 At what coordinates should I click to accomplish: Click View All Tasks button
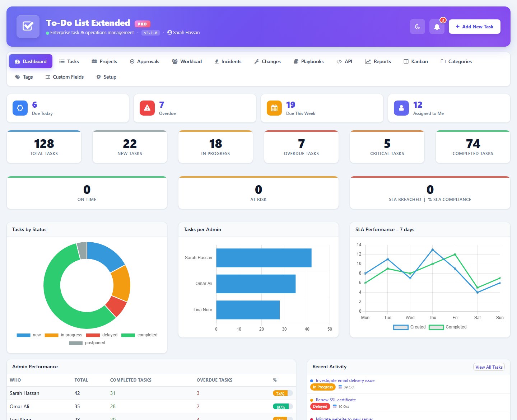pyautogui.click(x=489, y=367)
